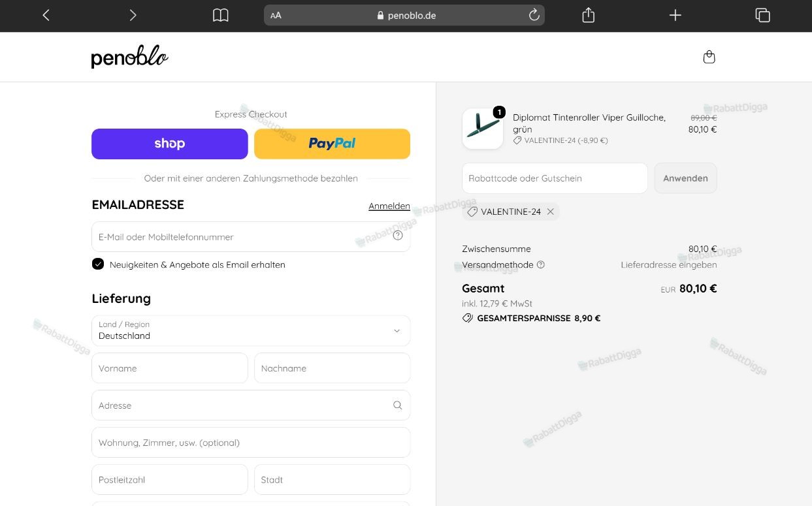
Task: Go forward with the browser forward arrow
Action: point(133,15)
